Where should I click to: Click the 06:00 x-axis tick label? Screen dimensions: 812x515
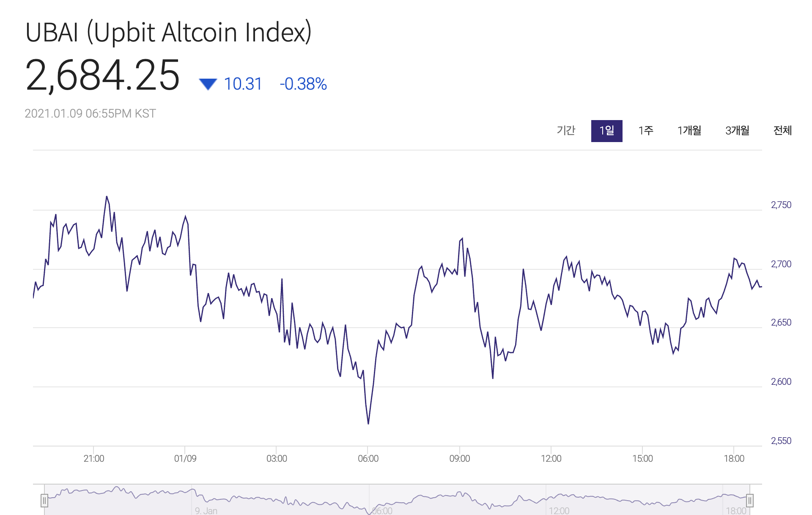(368, 459)
